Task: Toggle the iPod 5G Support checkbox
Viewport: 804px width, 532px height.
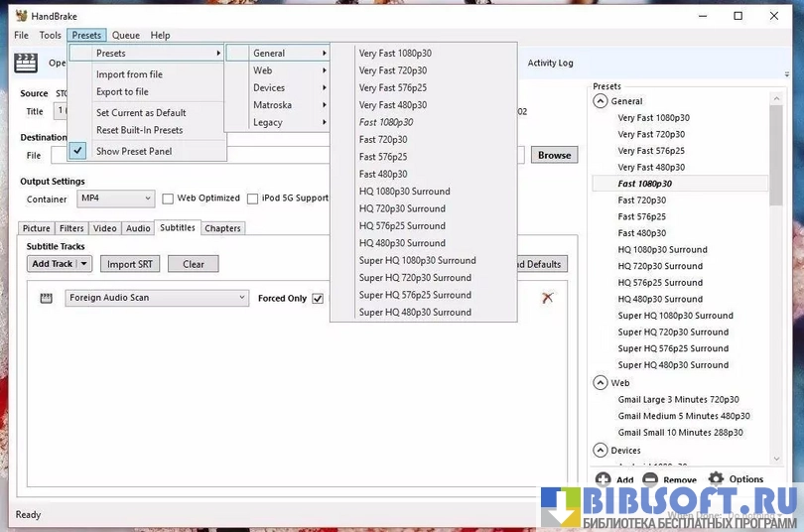Action: click(253, 199)
